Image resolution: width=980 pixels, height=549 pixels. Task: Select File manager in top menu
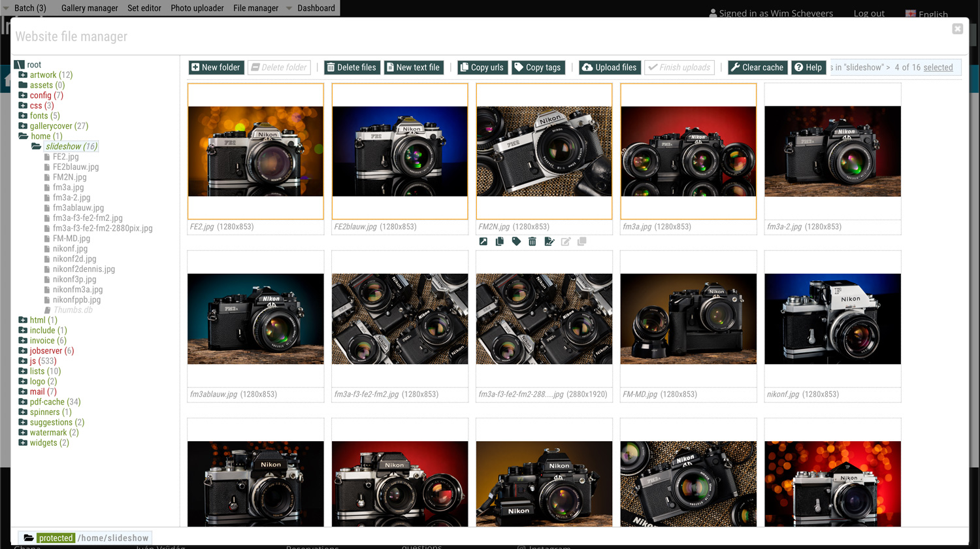(255, 8)
